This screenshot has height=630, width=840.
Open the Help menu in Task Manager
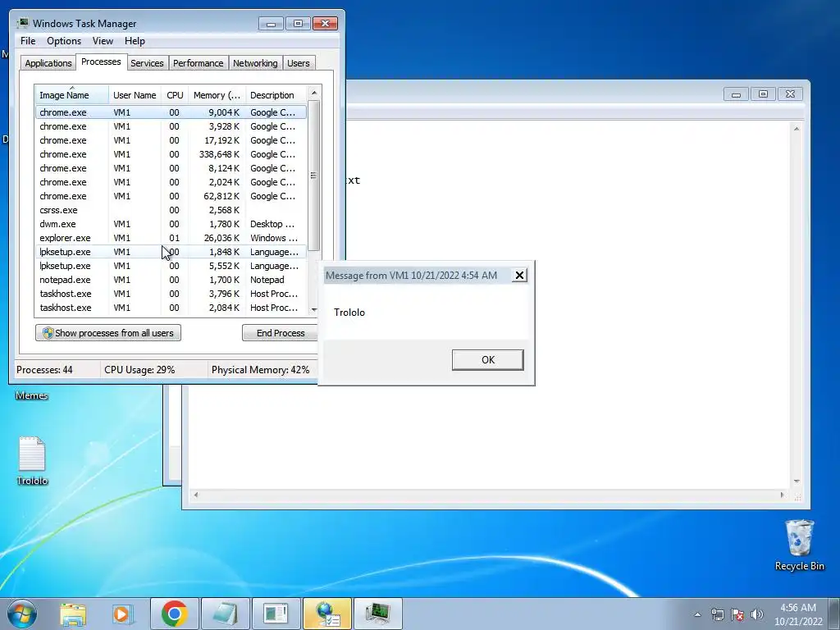tap(135, 41)
